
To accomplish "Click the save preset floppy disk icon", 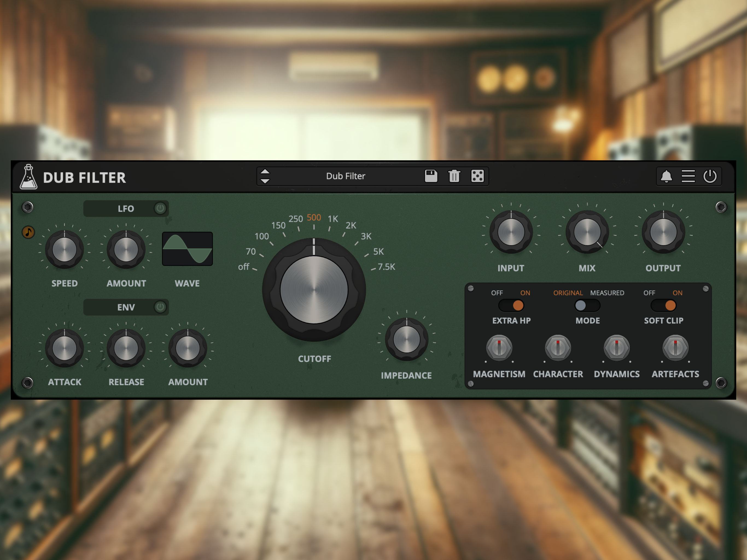I will click(x=431, y=176).
